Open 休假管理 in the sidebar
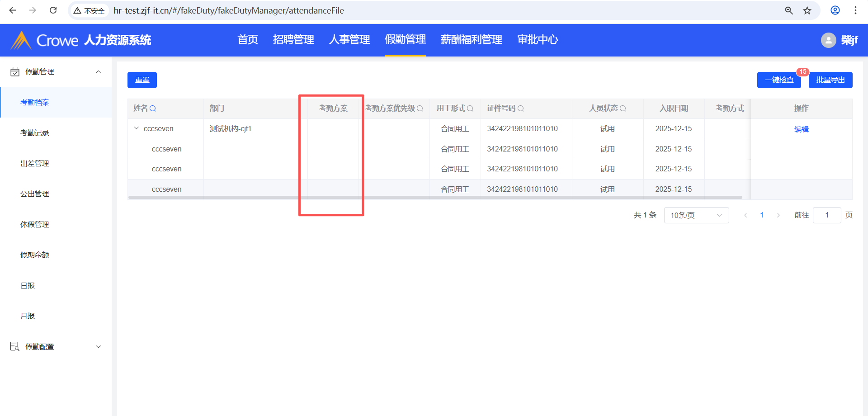868x416 pixels. pos(56,225)
